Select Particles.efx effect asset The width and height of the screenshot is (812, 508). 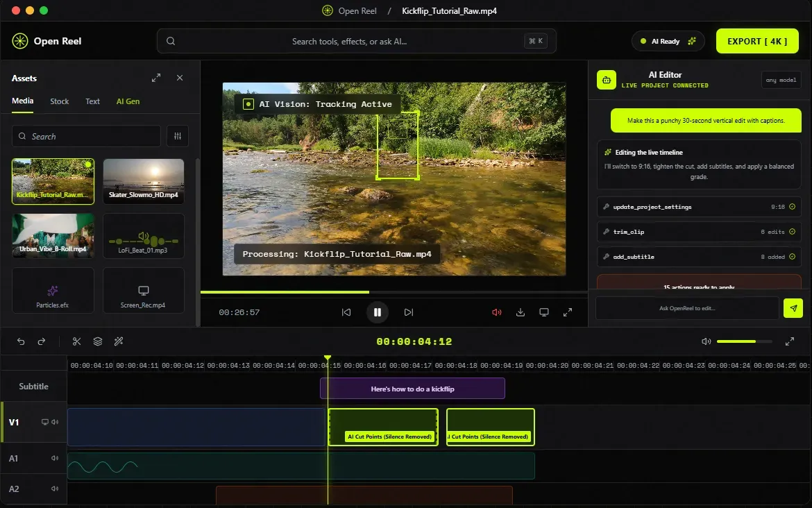click(53, 291)
